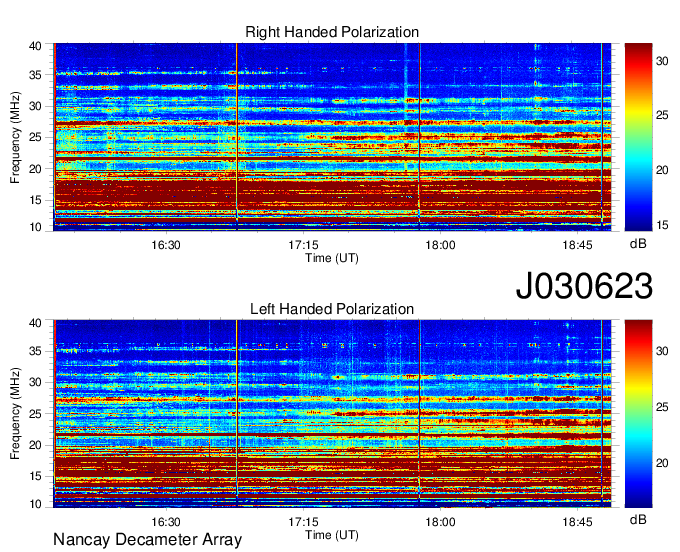Click the 20 frequency tick on Left Handed plot

pyautogui.click(x=35, y=445)
